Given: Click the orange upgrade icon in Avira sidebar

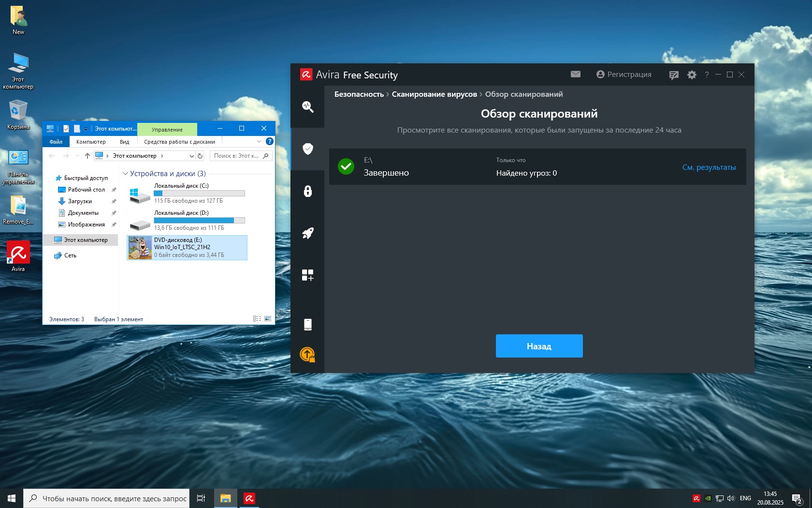Looking at the screenshot, I should coord(307,355).
